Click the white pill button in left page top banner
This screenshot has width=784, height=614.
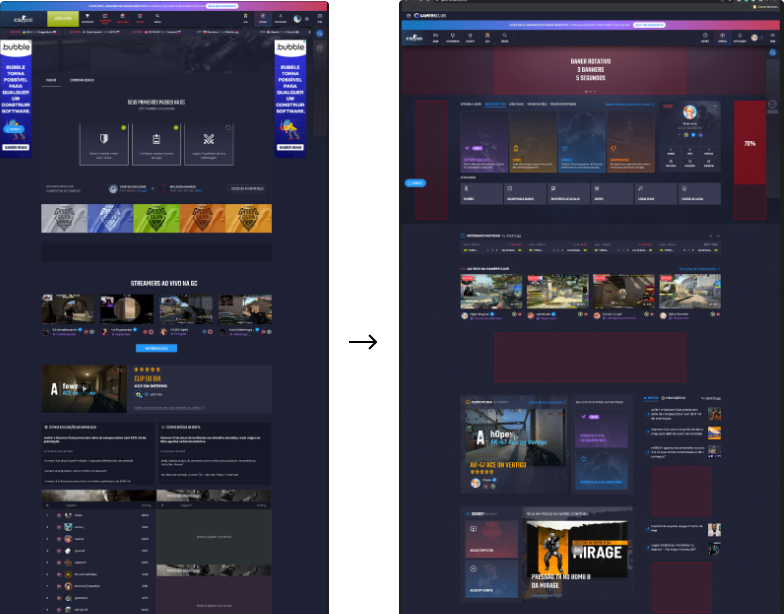222,6
